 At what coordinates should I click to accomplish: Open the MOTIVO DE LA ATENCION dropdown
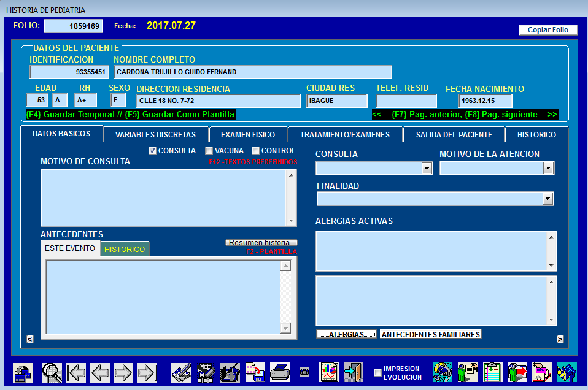click(548, 168)
